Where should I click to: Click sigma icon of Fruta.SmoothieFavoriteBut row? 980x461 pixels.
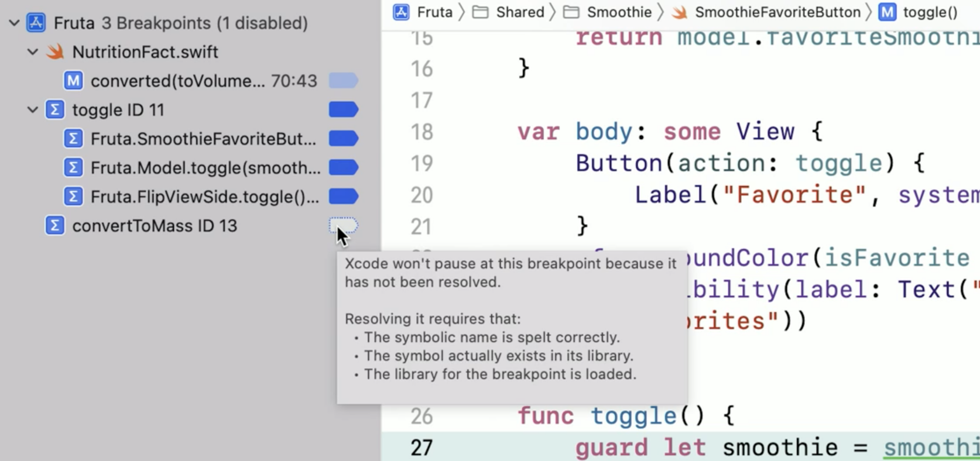[x=73, y=139]
